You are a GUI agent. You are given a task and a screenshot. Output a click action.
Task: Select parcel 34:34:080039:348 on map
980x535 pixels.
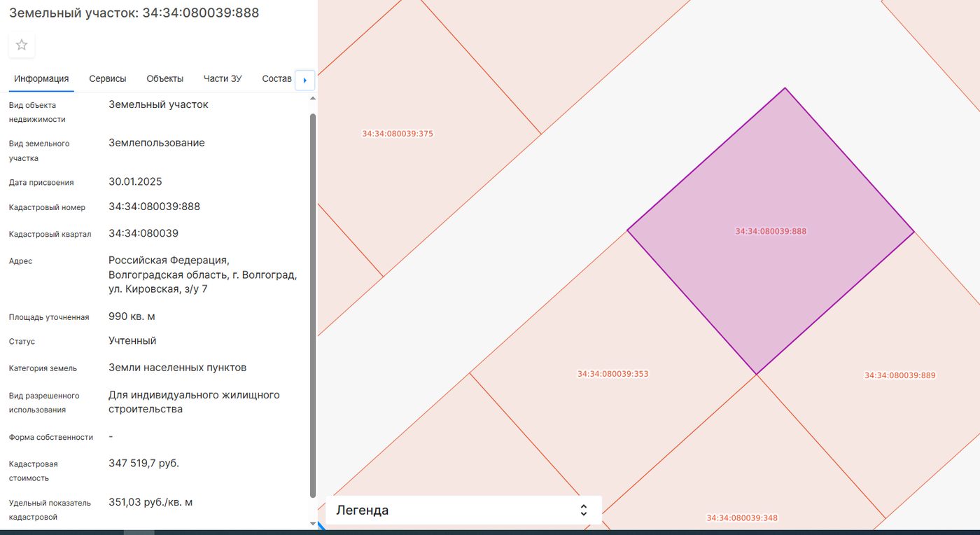coord(742,518)
